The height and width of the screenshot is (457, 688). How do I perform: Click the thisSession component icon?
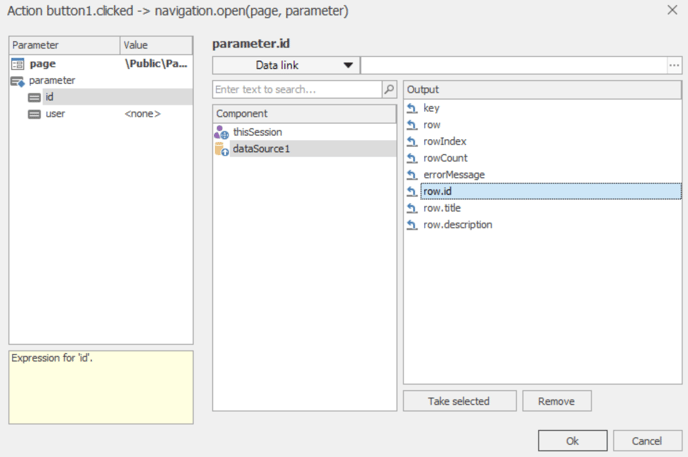tap(222, 132)
